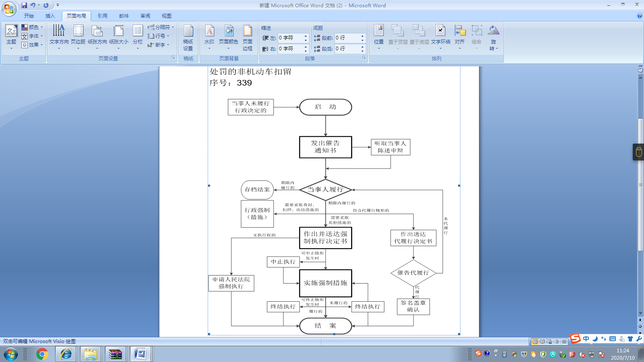Switch to full-screen reading view
Viewport: 644px width, 362px height.
(x=542, y=341)
